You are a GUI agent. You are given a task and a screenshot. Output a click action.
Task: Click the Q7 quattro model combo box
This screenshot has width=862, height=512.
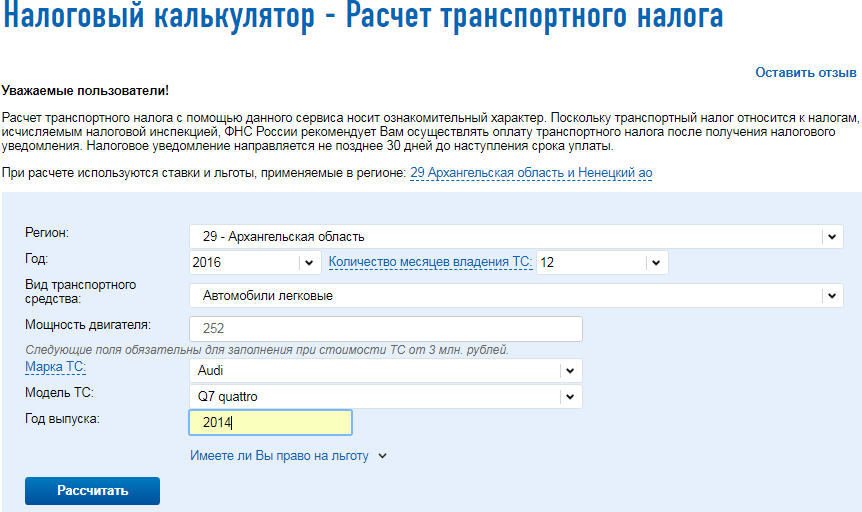[x=385, y=397]
